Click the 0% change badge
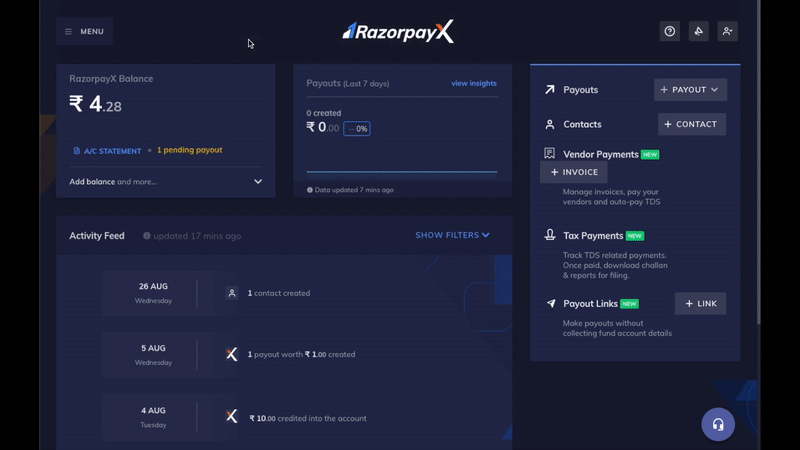The image size is (800, 450). [x=357, y=129]
